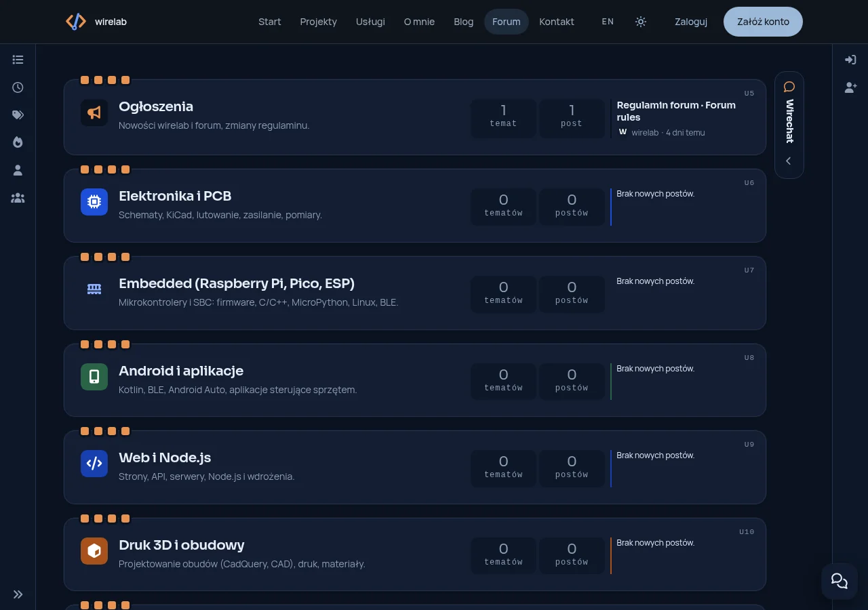
Task: Open the tags icon in left sidebar
Action: click(x=18, y=115)
